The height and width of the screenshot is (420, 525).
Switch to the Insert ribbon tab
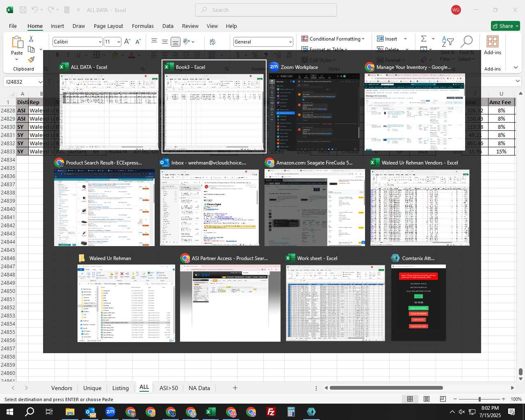[57, 26]
